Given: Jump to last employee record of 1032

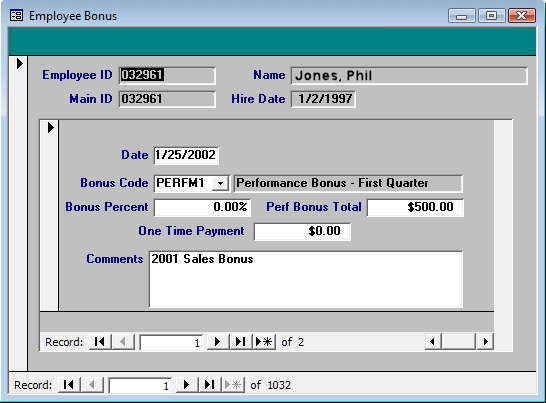Looking at the screenshot, I should 210,385.
